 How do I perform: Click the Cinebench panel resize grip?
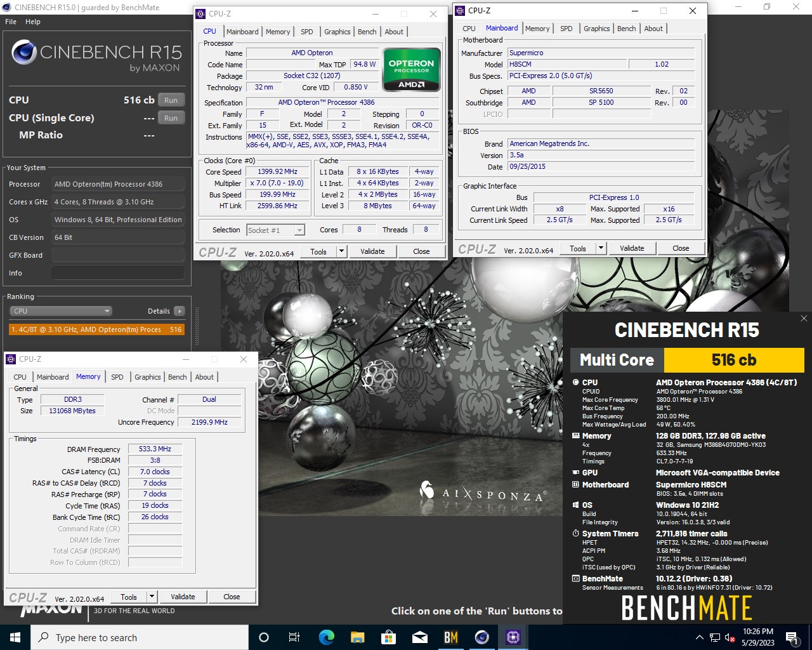click(197, 326)
